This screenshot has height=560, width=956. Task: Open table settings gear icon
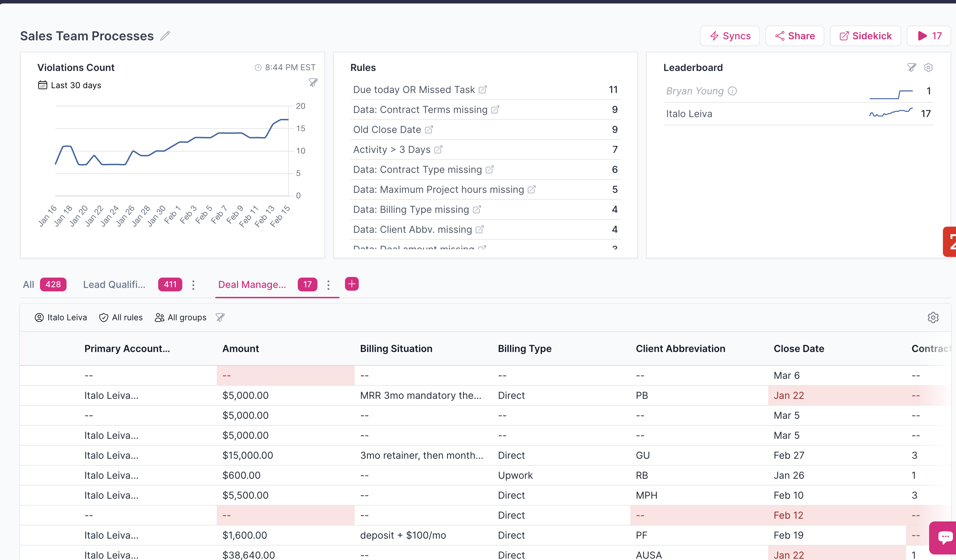[933, 317]
